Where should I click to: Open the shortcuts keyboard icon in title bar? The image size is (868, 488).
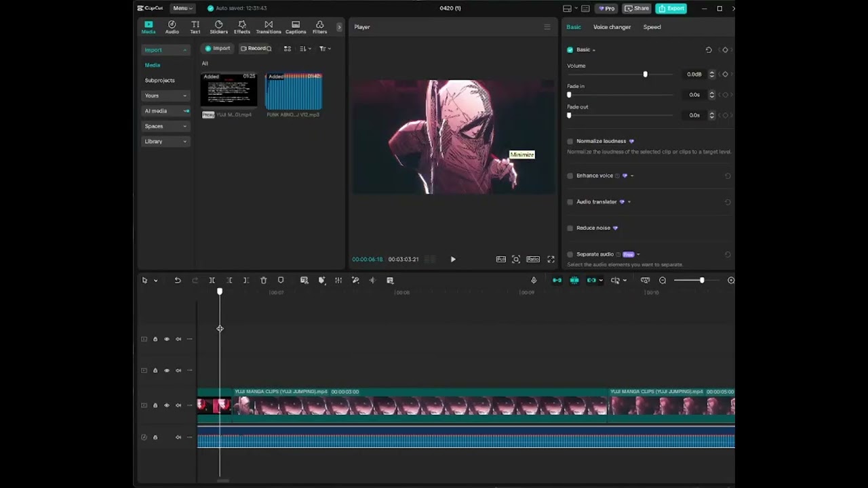pyautogui.click(x=585, y=8)
